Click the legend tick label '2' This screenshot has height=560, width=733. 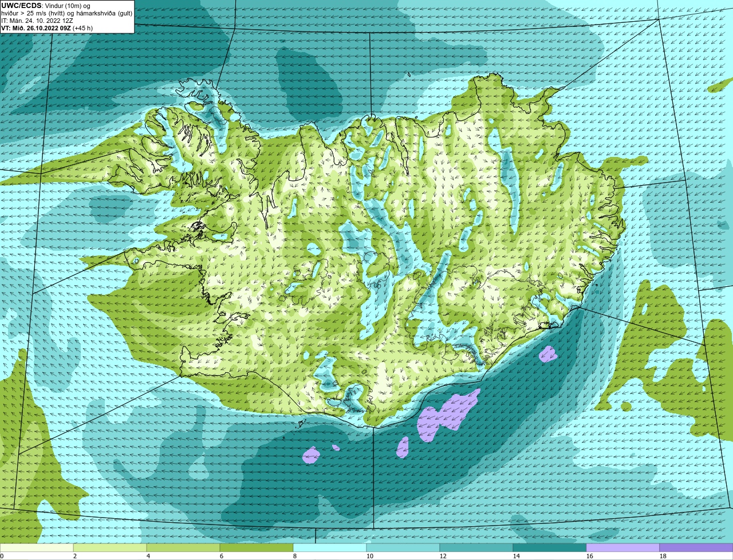pyautogui.click(x=75, y=556)
